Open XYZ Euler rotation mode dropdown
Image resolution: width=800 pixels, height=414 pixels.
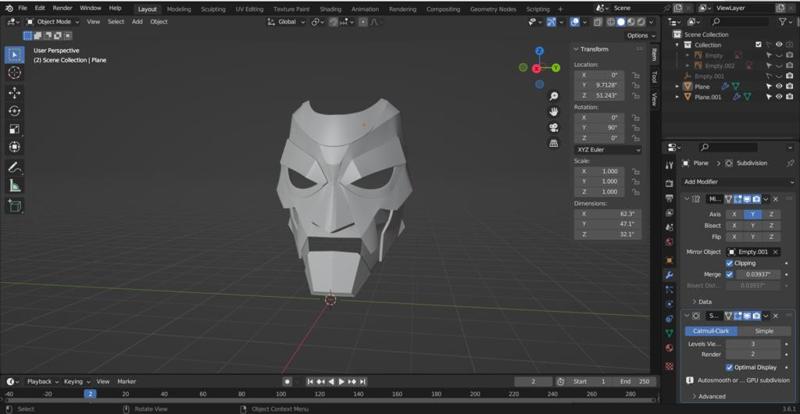click(608, 150)
